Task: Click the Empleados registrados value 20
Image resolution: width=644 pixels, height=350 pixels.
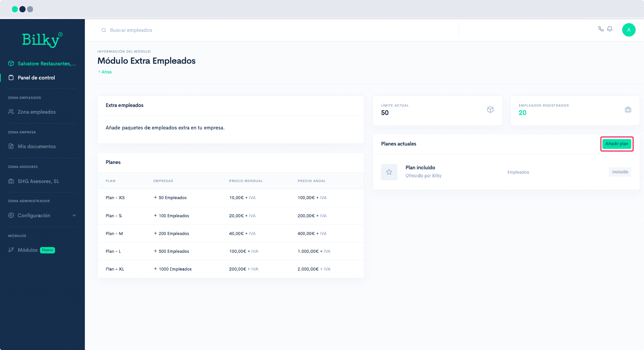Action: click(x=522, y=113)
